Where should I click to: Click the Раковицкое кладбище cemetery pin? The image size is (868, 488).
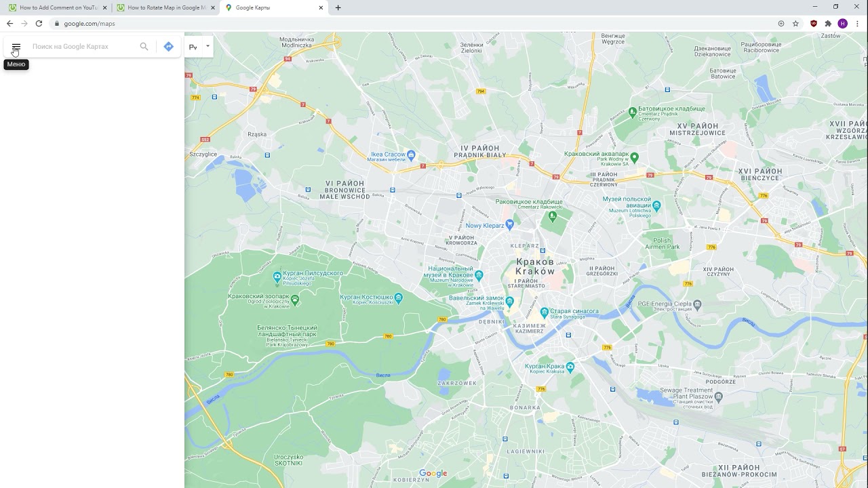point(553,216)
